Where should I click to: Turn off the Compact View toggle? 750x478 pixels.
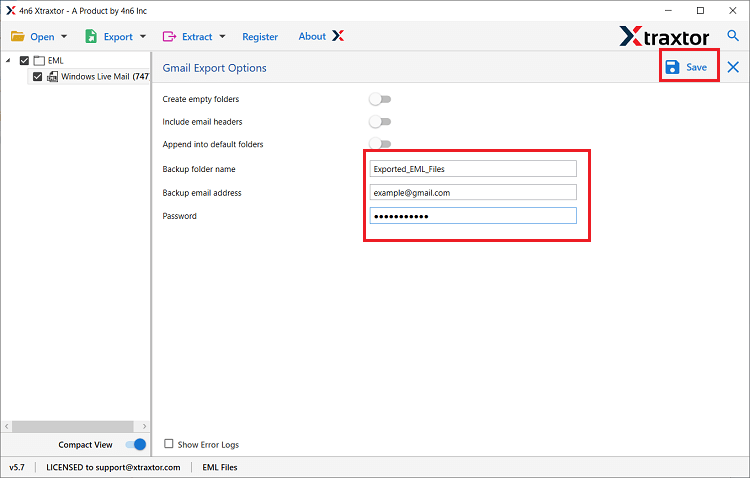pos(135,445)
